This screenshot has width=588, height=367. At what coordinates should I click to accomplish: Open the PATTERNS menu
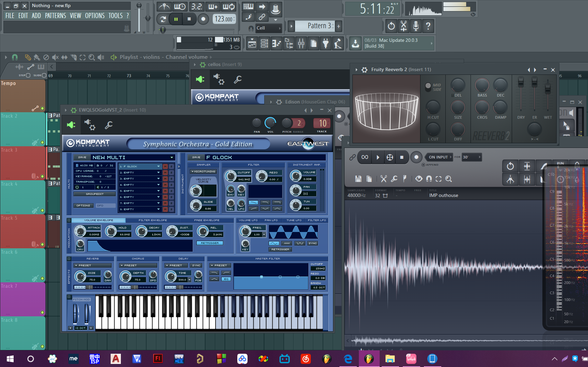click(x=55, y=16)
